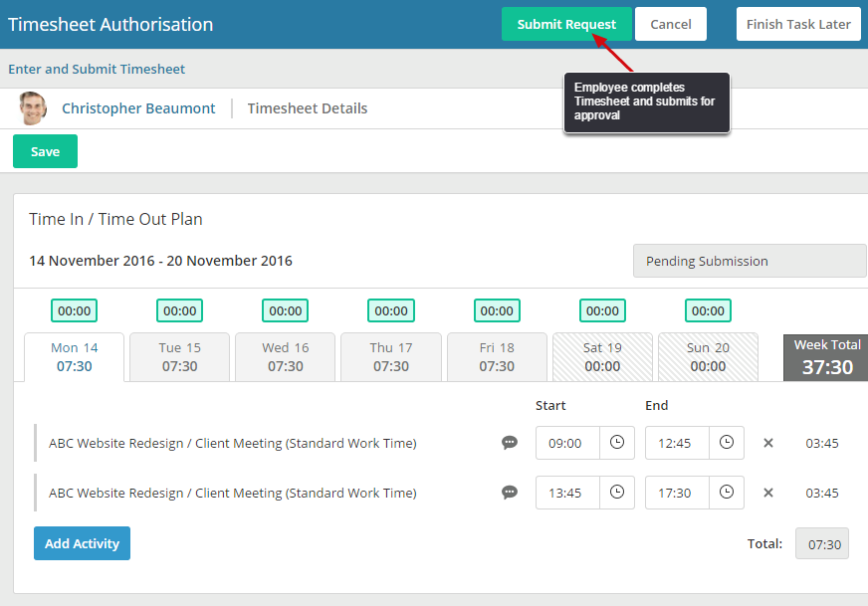
Task: Open comment icon for second activity row
Action: coord(510,493)
